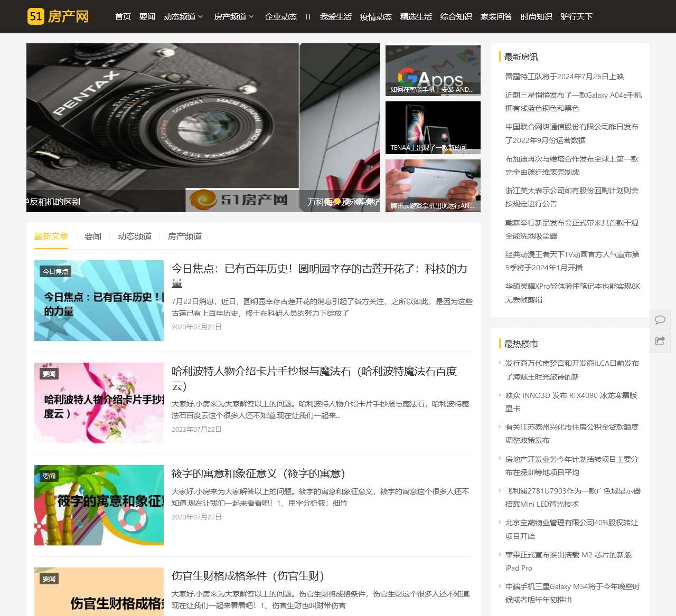Open the 首页 menu item
The image size is (676, 616).
point(123,16)
